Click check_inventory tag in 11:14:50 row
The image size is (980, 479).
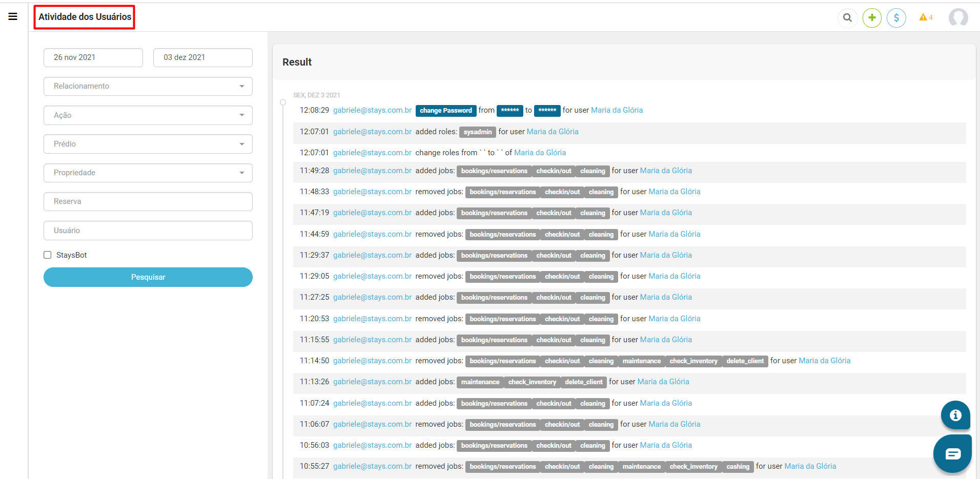pos(693,361)
